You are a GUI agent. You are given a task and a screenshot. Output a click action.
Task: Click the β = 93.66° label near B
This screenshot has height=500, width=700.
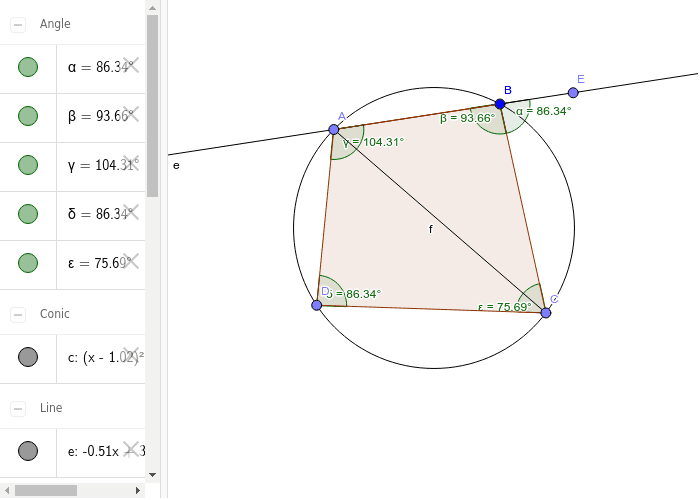tap(467, 118)
